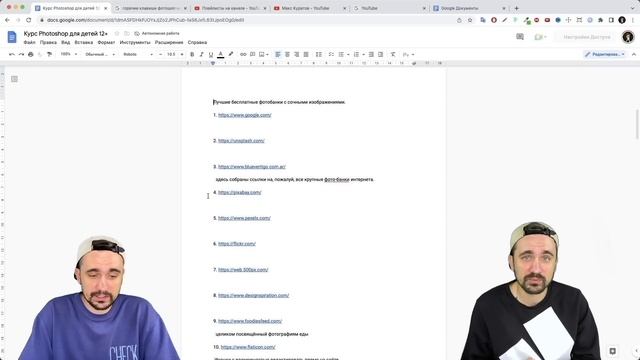Open the www.google.com link
Viewport: 640px width, 360px height.
pos(244,115)
